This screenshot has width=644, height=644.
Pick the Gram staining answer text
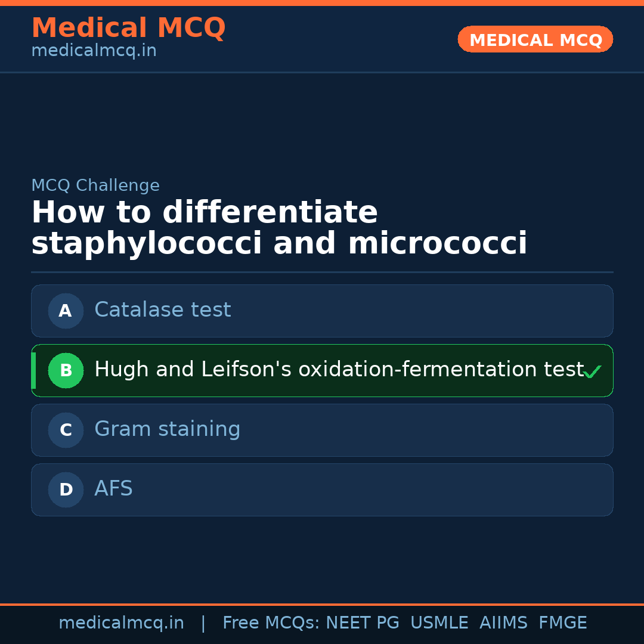167,429
